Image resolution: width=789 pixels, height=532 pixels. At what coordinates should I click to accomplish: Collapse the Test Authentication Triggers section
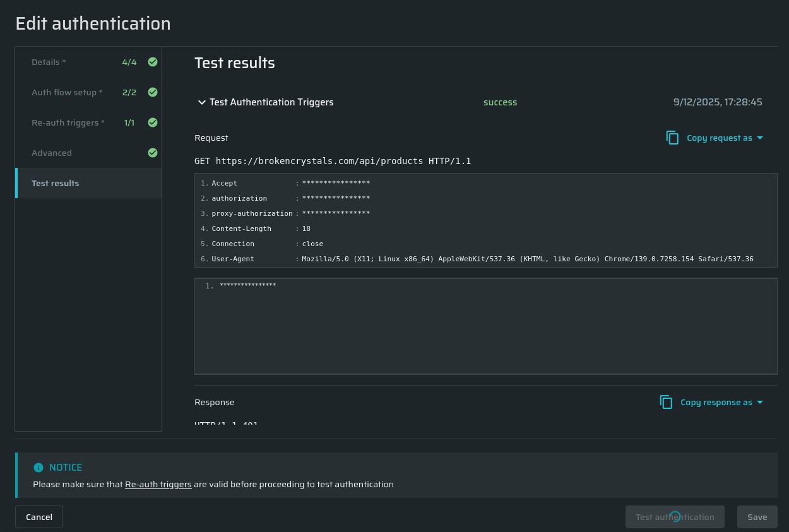pyautogui.click(x=202, y=102)
